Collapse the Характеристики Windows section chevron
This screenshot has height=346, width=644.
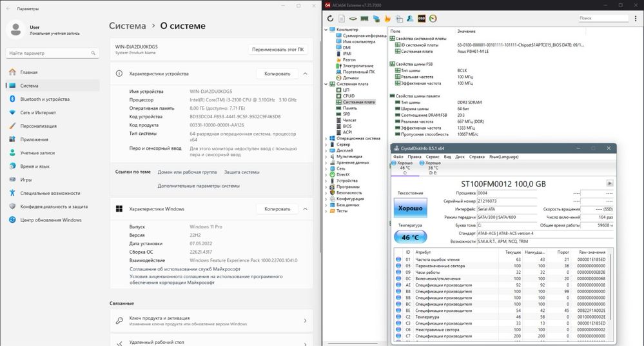[x=305, y=209]
